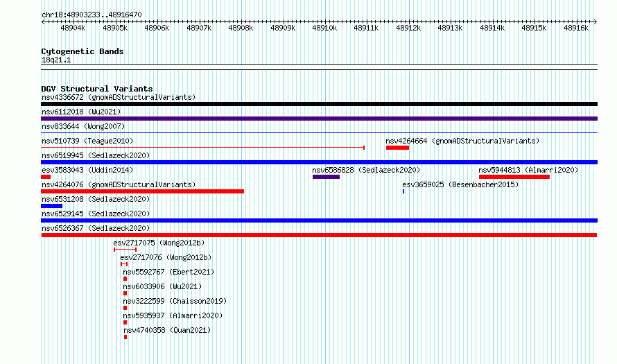Click the nsv4336672 gnomADStructuralVariants label
Screen dimensions: 617x364
[119, 97]
